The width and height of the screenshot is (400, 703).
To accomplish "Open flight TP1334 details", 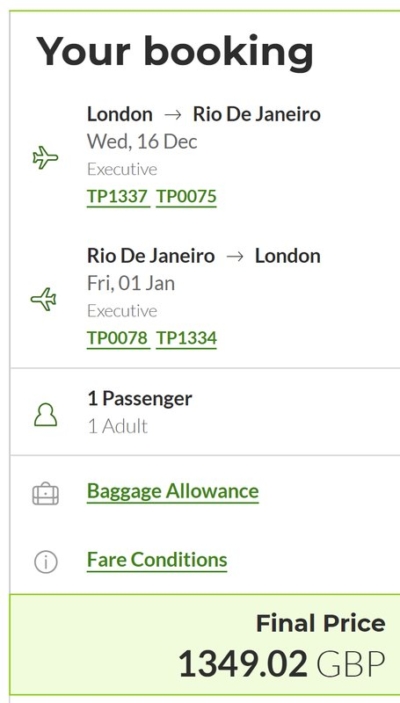I will (186, 338).
